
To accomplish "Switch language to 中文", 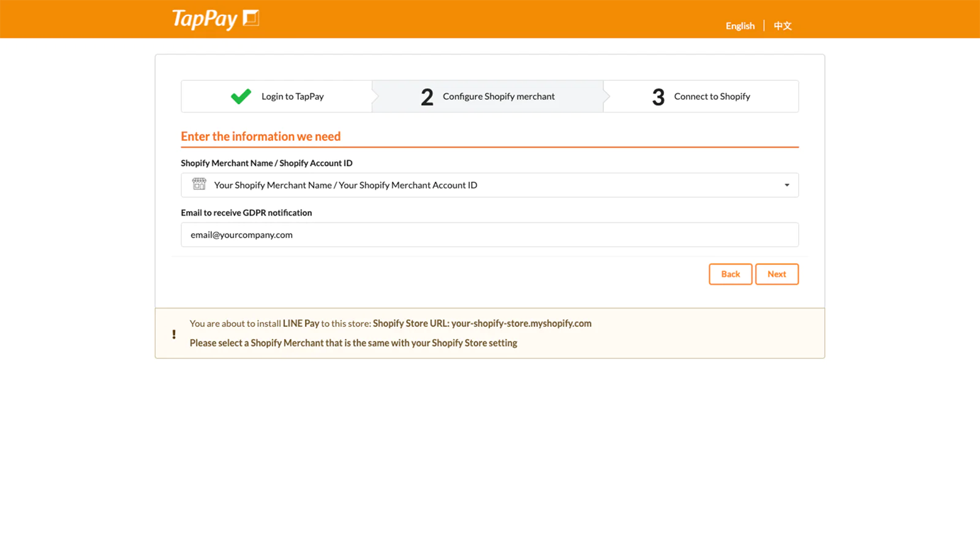I will (782, 26).
